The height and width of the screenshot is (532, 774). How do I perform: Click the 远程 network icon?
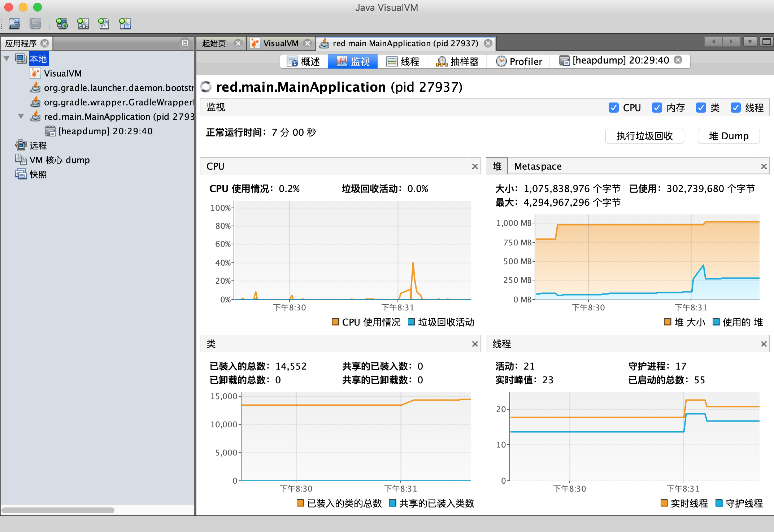coord(21,145)
